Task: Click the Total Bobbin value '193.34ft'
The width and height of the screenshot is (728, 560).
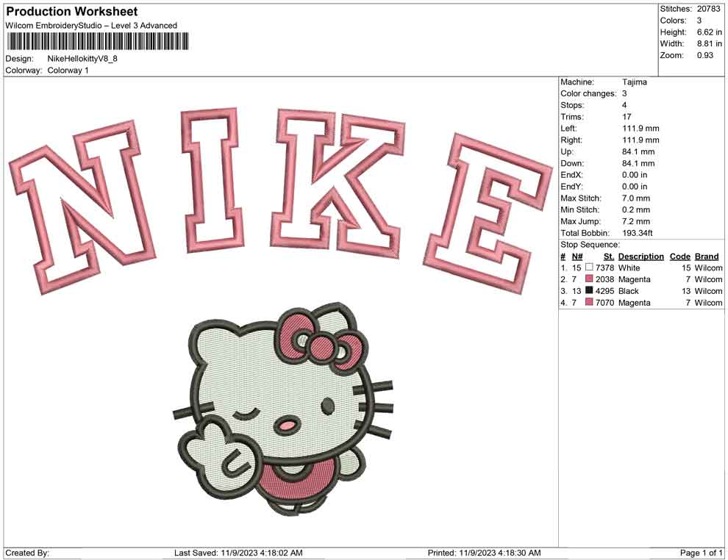Action: [637, 233]
